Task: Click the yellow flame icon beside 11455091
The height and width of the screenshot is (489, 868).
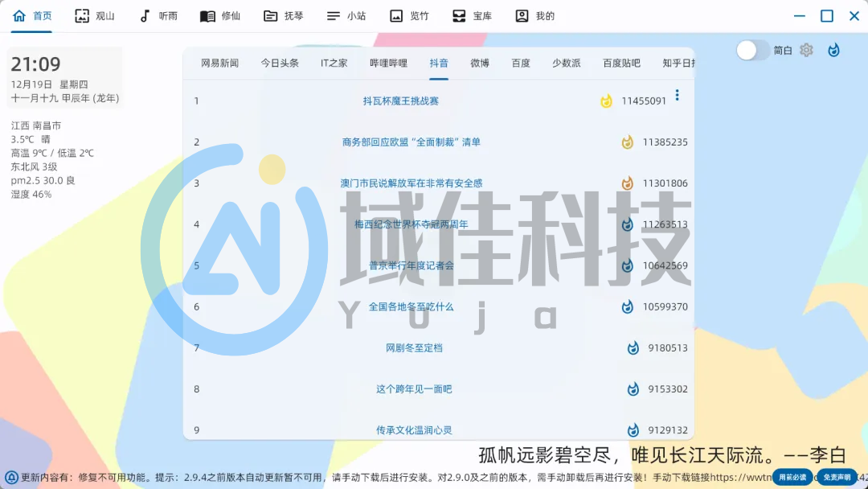Action: (606, 101)
